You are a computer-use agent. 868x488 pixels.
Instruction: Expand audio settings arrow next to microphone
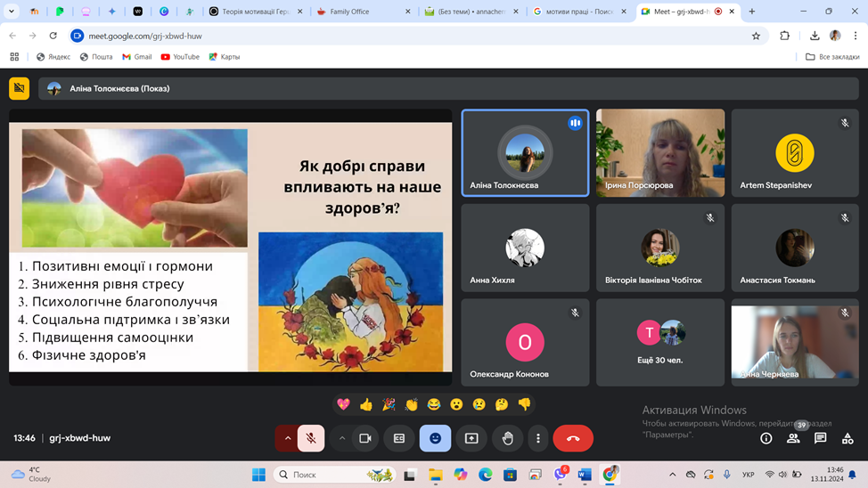[287, 438]
